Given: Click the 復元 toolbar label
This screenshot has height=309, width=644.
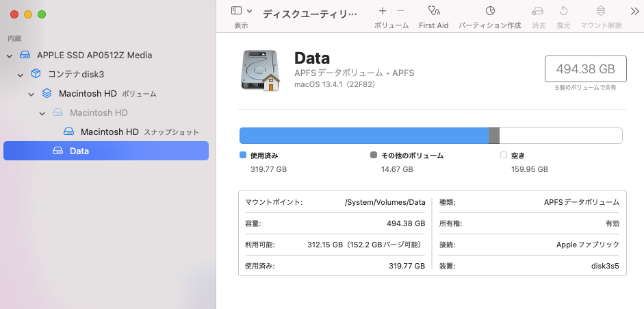Looking at the screenshot, I should point(563,25).
